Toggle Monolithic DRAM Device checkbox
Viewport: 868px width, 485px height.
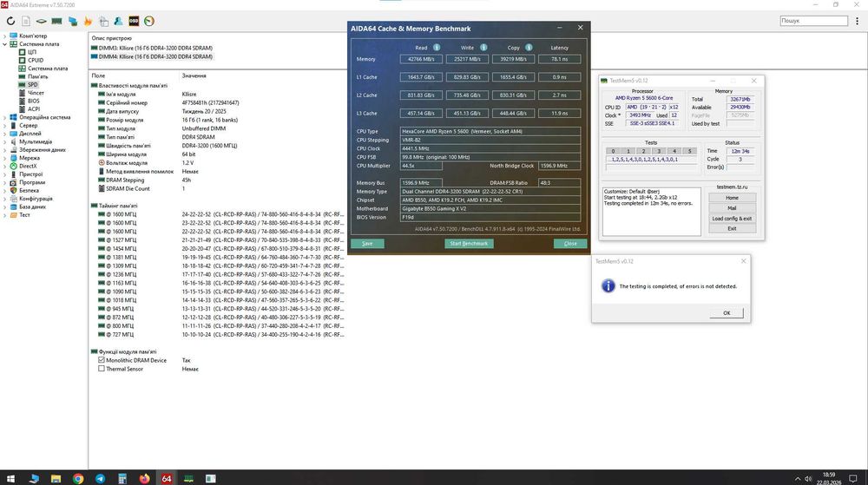point(102,360)
